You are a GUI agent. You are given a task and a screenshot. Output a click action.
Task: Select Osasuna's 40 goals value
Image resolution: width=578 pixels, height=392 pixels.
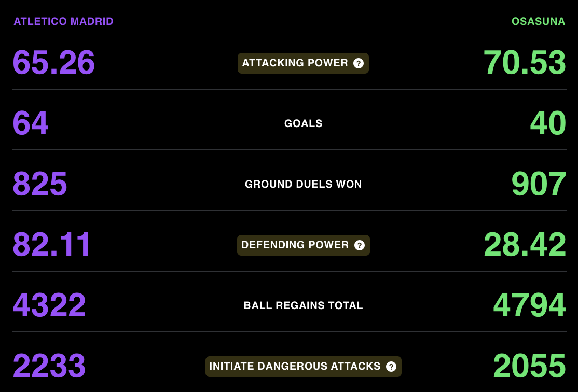click(x=548, y=123)
